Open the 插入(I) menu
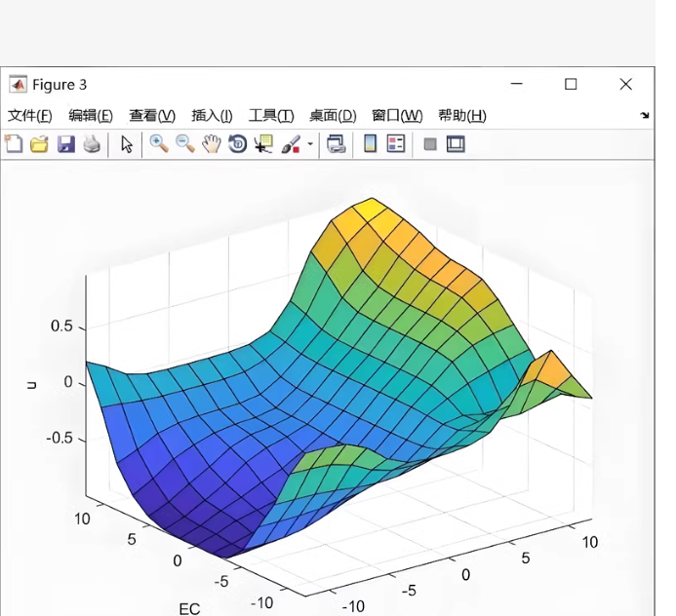This screenshot has width=676, height=616. (x=212, y=115)
